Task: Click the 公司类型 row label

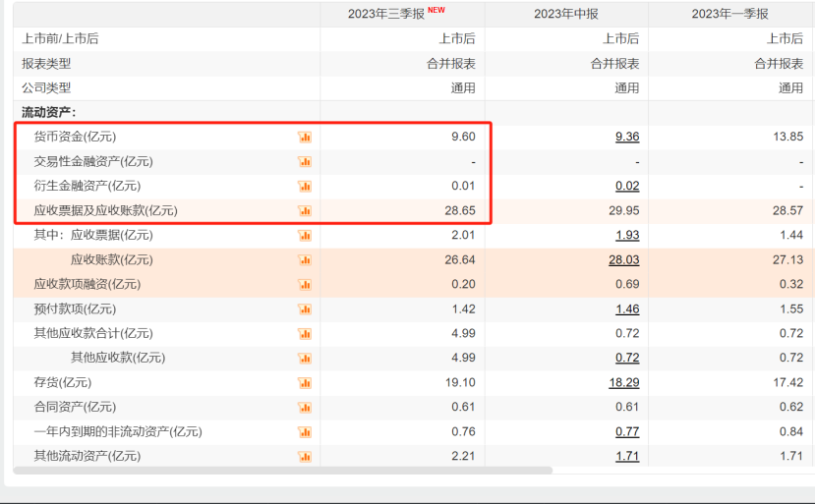Action: (x=46, y=88)
